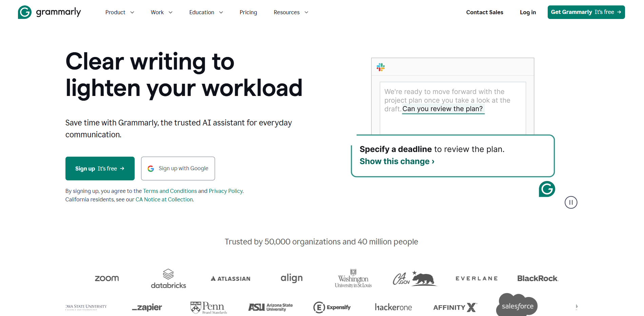
Task: Select the Slack icon in the demo window
Action: click(381, 67)
